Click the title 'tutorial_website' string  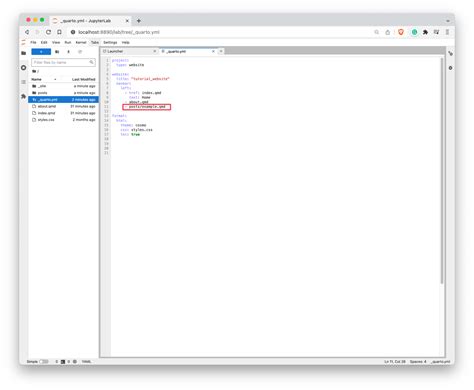click(150, 79)
